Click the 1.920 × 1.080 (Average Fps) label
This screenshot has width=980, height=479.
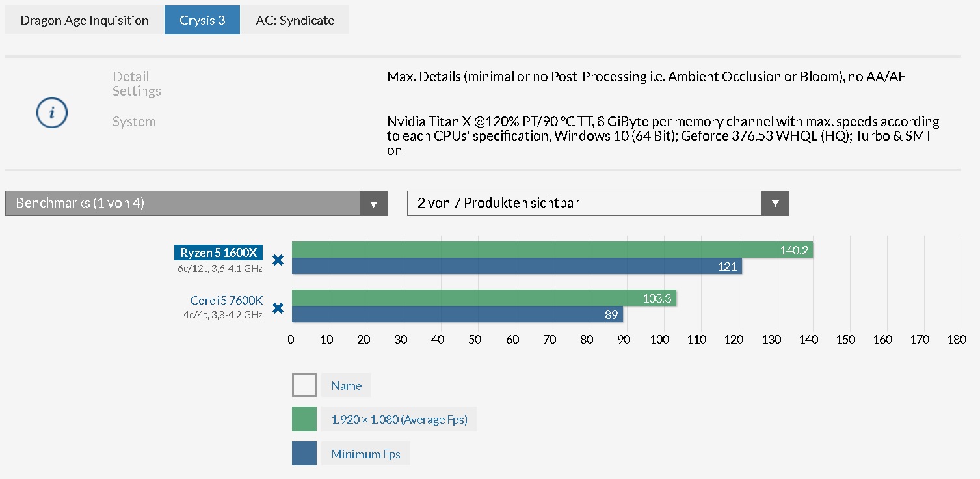point(399,419)
